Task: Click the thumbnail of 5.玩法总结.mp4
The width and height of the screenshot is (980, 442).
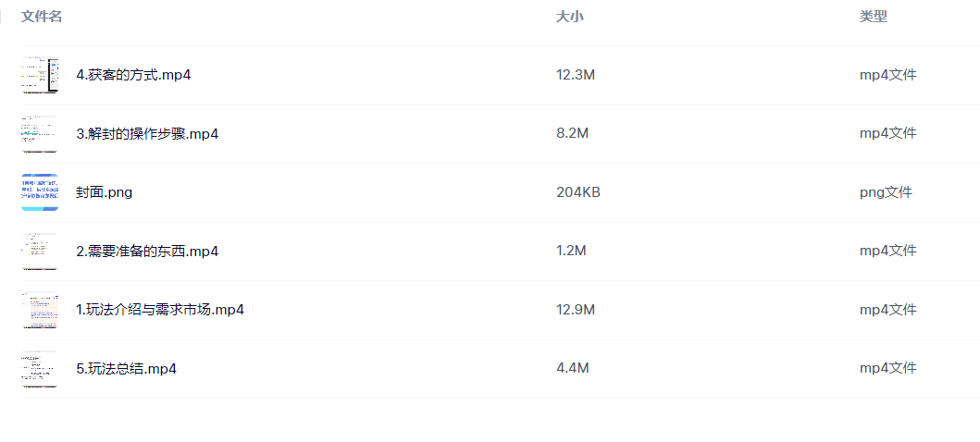Action: (x=40, y=369)
